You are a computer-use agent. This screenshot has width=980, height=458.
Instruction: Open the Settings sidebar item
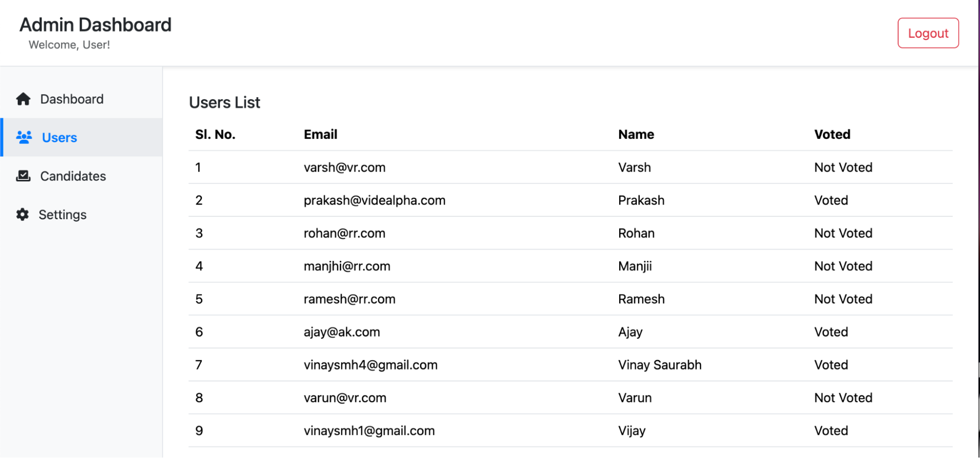point(62,215)
